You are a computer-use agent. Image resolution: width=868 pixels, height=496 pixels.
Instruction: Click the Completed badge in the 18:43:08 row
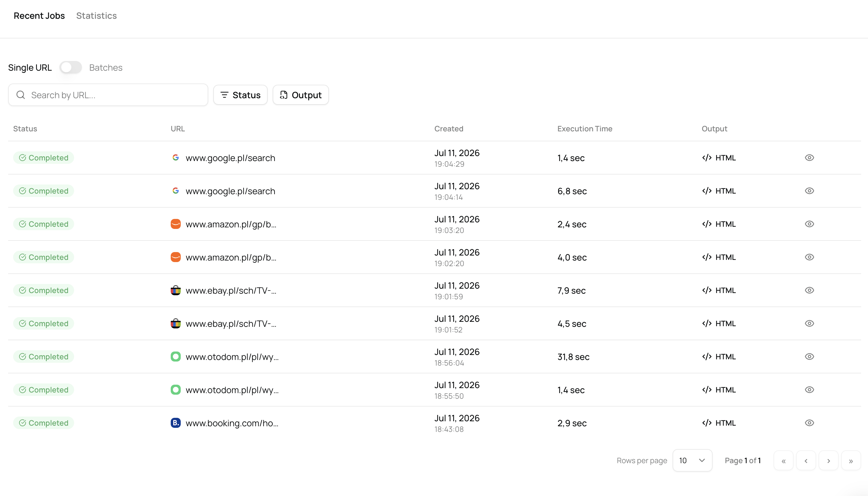[x=43, y=423]
